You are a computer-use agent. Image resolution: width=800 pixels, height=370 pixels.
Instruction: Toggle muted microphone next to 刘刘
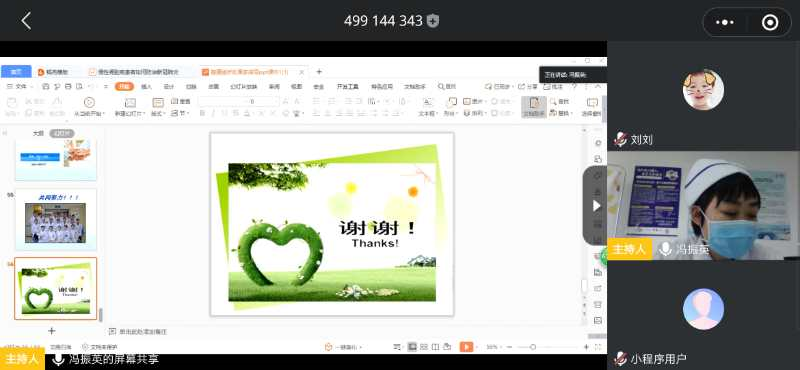coord(620,139)
